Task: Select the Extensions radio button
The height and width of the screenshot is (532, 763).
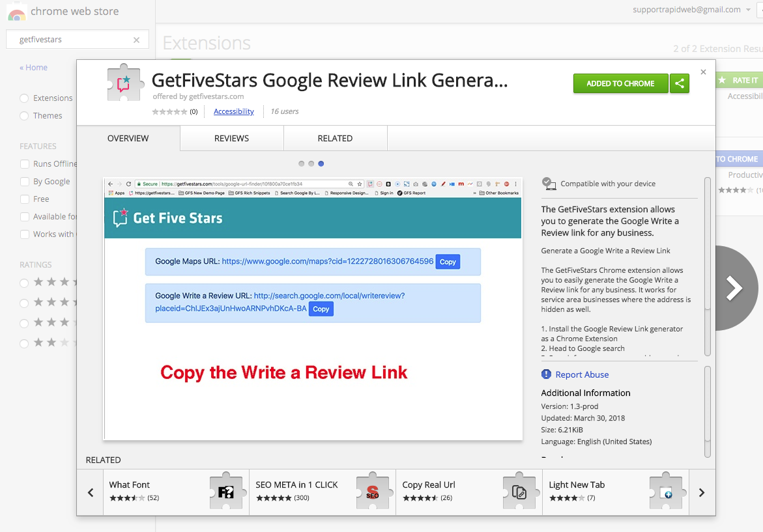Action: pyautogui.click(x=24, y=98)
